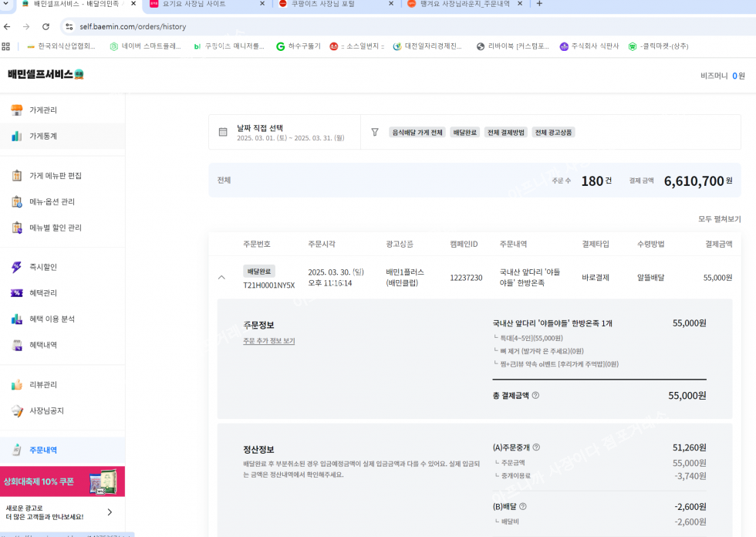756x537 pixels.
Task: Click the info icon beside (A)주문중개
Action: click(x=536, y=447)
